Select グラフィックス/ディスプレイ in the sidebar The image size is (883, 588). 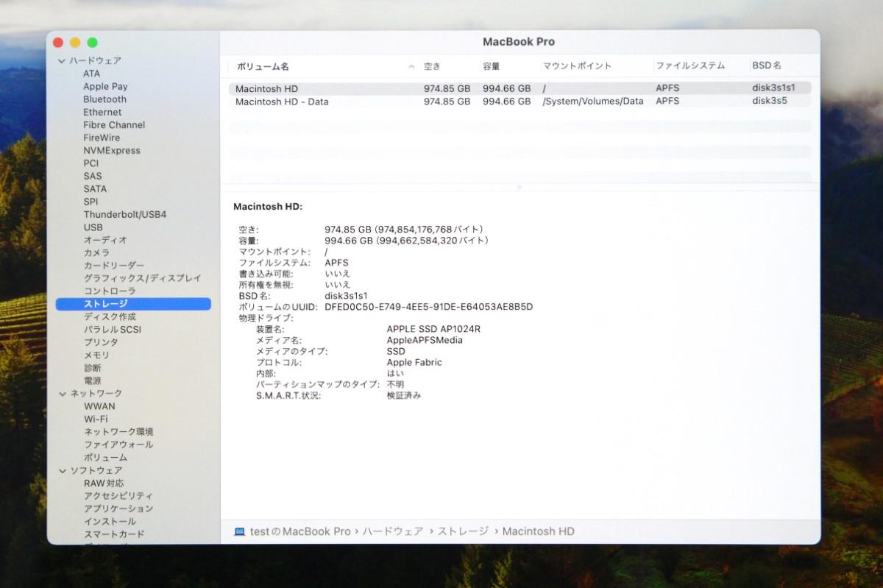(142, 278)
